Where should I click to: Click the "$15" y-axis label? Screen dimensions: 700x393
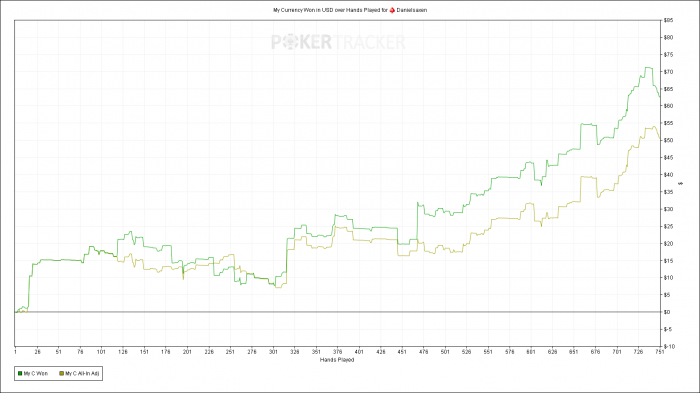(668, 260)
